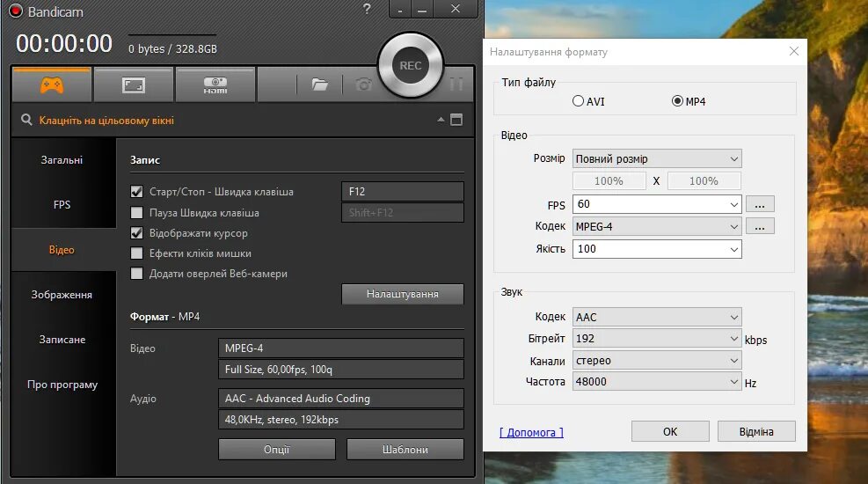Enable Пауза Швидка клавіша checkbox
Image resolution: width=868 pixels, height=484 pixels.
pos(136,213)
